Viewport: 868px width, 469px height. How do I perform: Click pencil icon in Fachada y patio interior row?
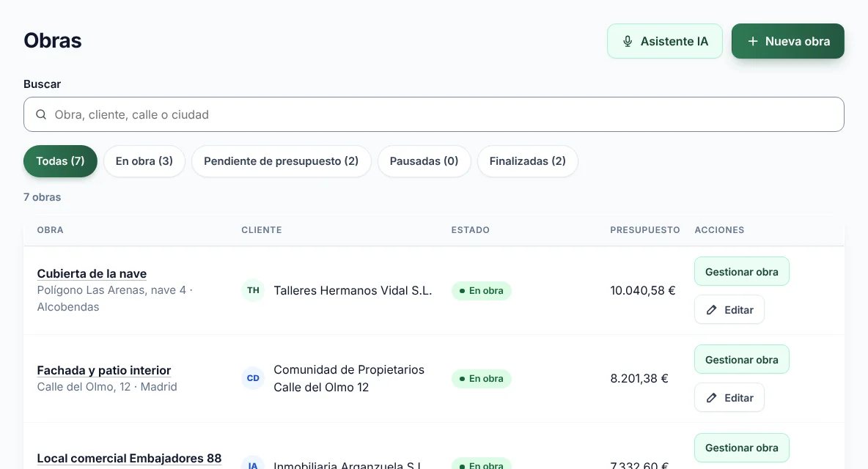click(x=711, y=398)
